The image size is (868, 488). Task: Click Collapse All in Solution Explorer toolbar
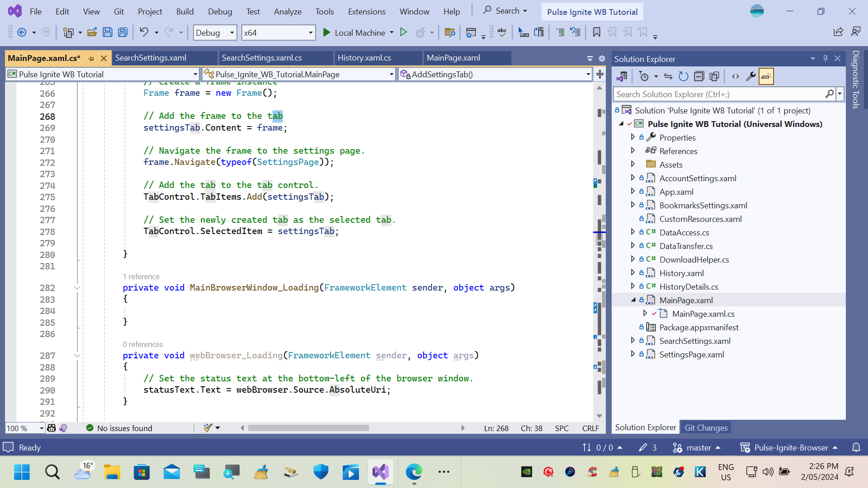(x=699, y=76)
